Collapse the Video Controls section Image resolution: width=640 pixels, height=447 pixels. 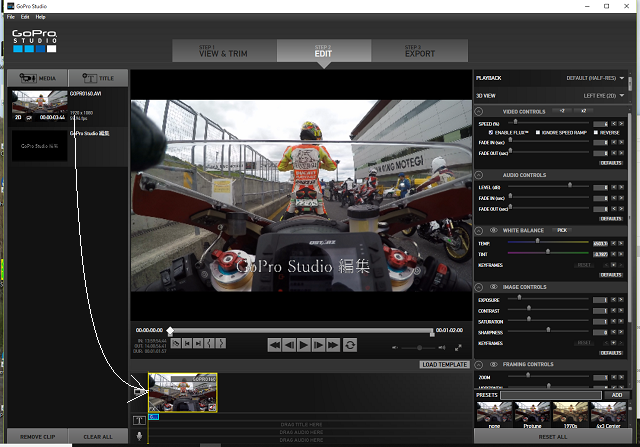point(479,111)
